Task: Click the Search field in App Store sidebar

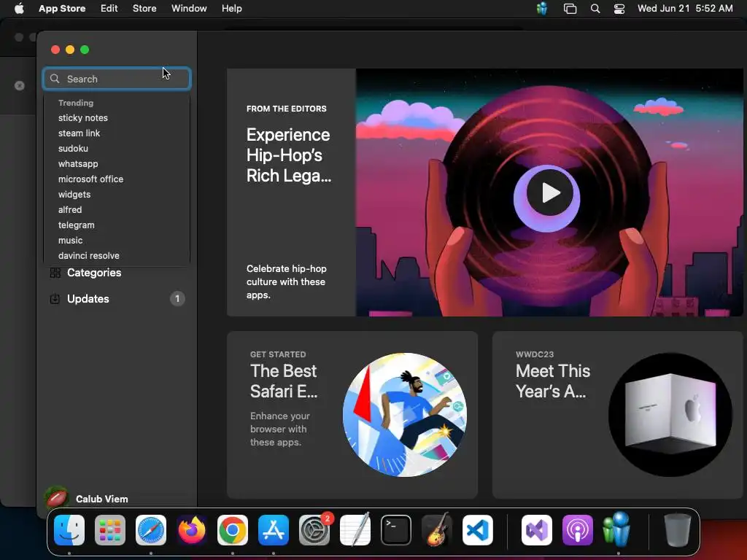Action: tap(117, 79)
